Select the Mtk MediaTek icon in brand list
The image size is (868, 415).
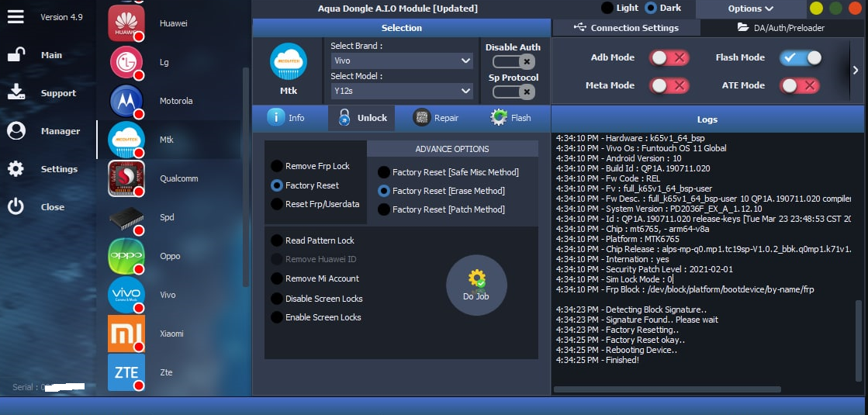point(126,140)
